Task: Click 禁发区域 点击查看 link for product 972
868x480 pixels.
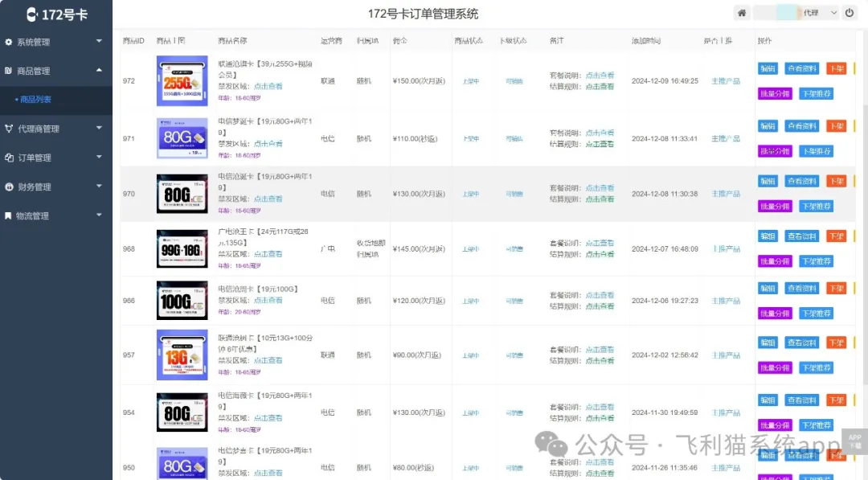Action: [268, 86]
